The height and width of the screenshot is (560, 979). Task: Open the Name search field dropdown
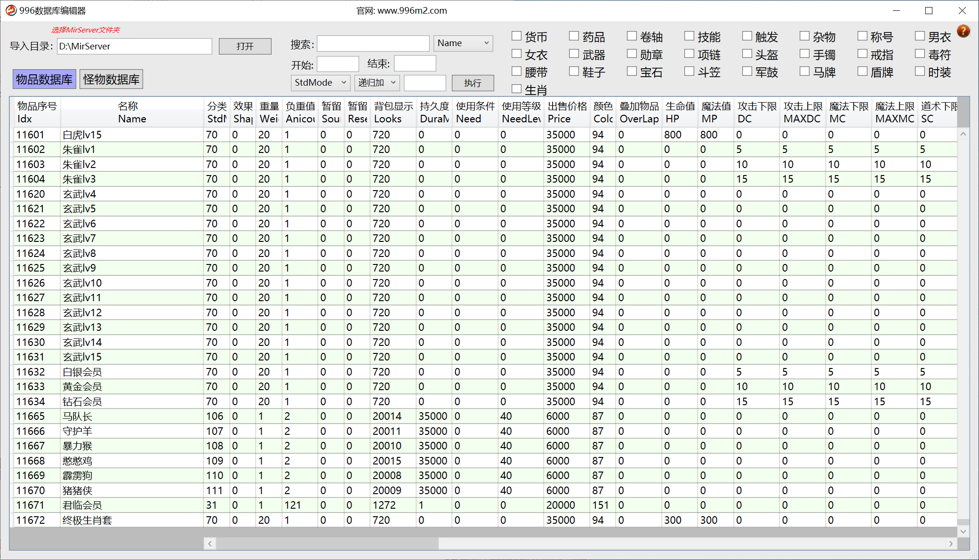463,43
